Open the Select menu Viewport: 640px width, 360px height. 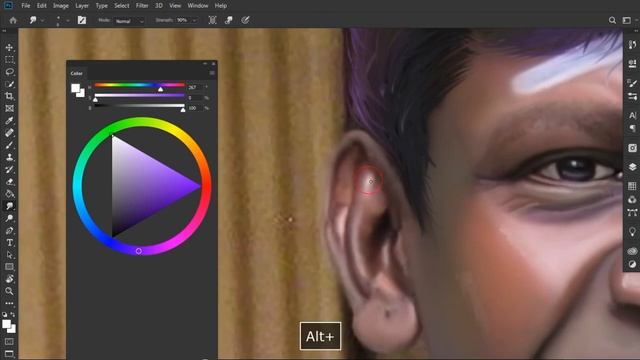point(122,6)
